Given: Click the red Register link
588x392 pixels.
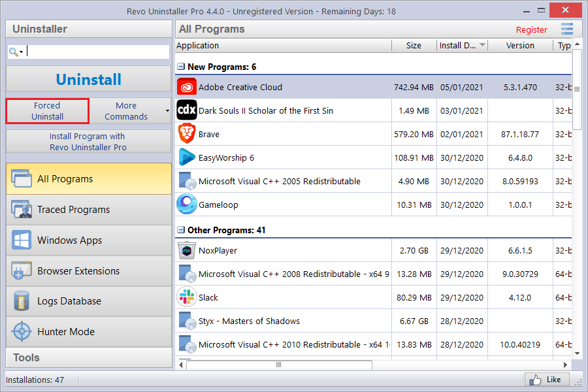Looking at the screenshot, I should click(531, 29).
